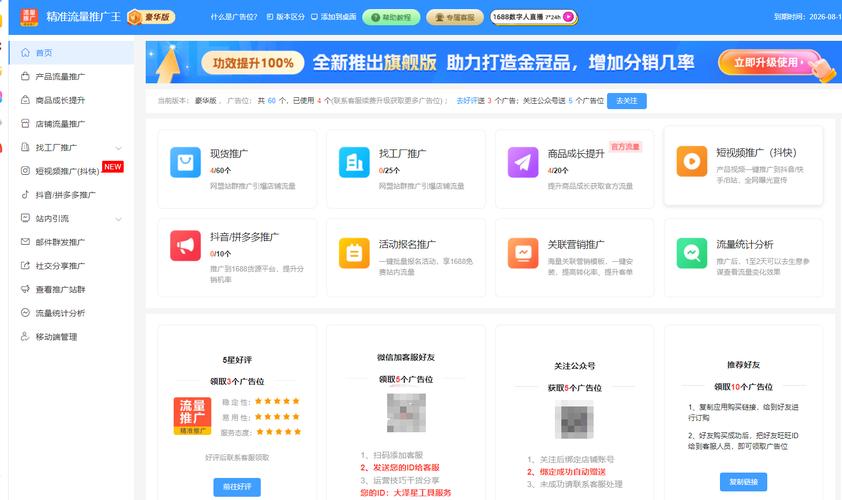The width and height of the screenshot is (842, 500).
Task: Open the orange 关联营销推广 card icon
Action: point(523,253)
